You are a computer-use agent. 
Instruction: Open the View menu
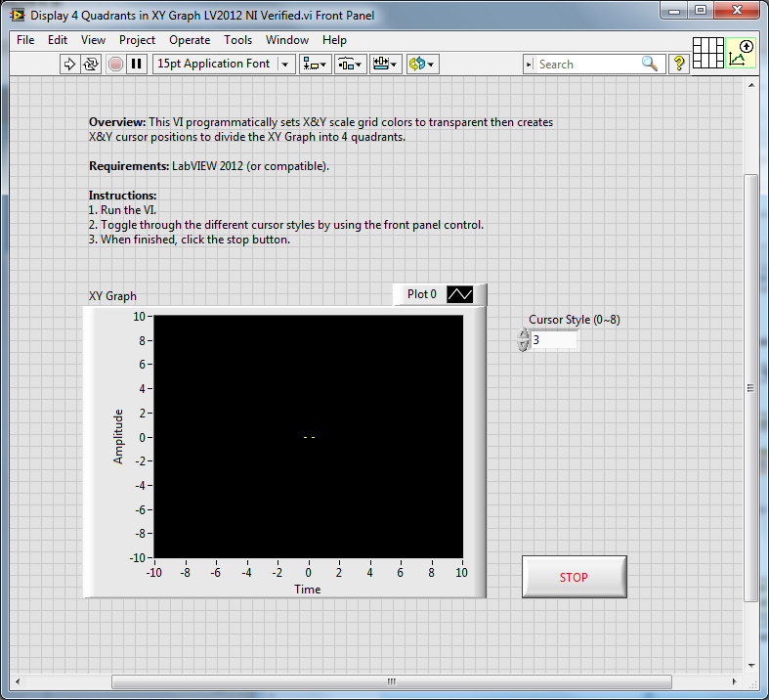click(93, 40)
